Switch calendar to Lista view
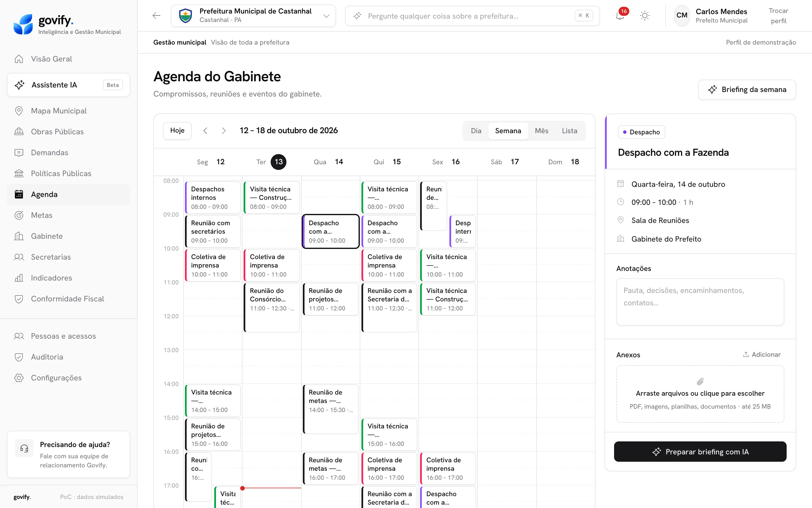Viewport: 812px width, 508px height. (x=570, y=131)
